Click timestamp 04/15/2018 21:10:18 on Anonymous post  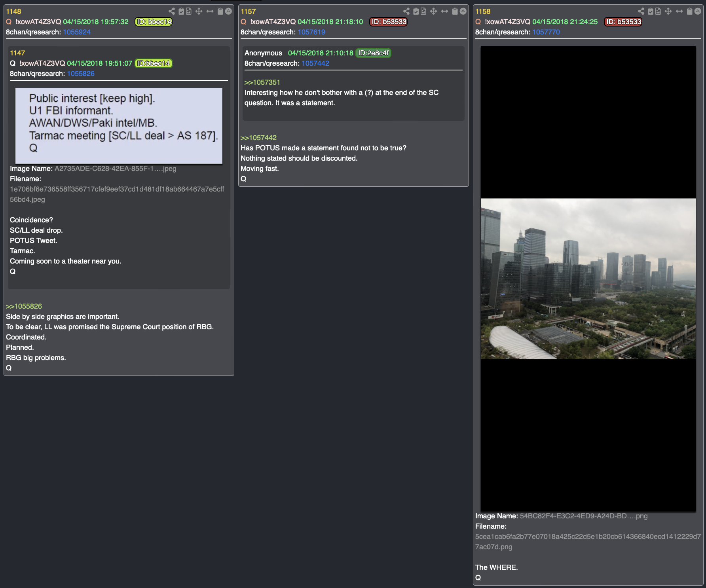pyautogui.click(x=321, y=53)
